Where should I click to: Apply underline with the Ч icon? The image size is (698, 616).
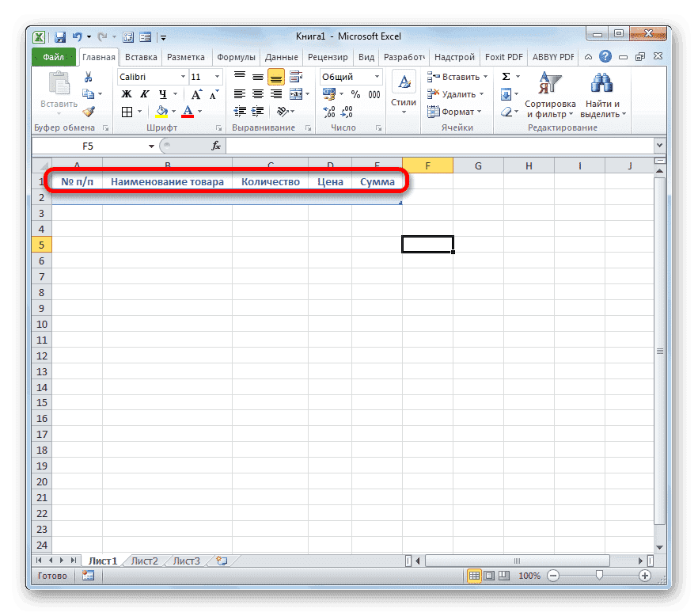pyautogui.click(x=161, y=93)
